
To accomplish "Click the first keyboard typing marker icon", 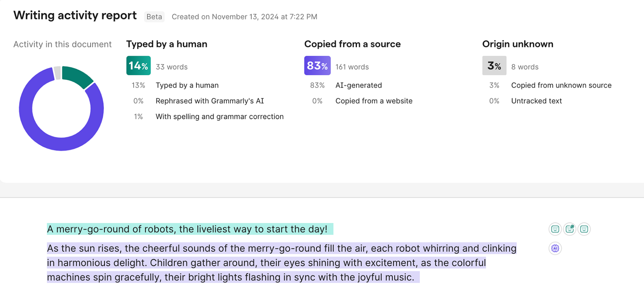I will 555,229.
